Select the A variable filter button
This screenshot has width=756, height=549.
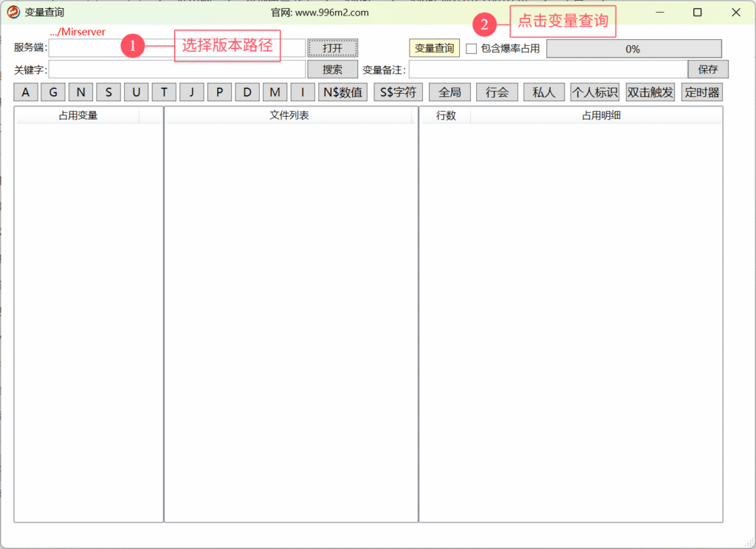tap(26, 92)
